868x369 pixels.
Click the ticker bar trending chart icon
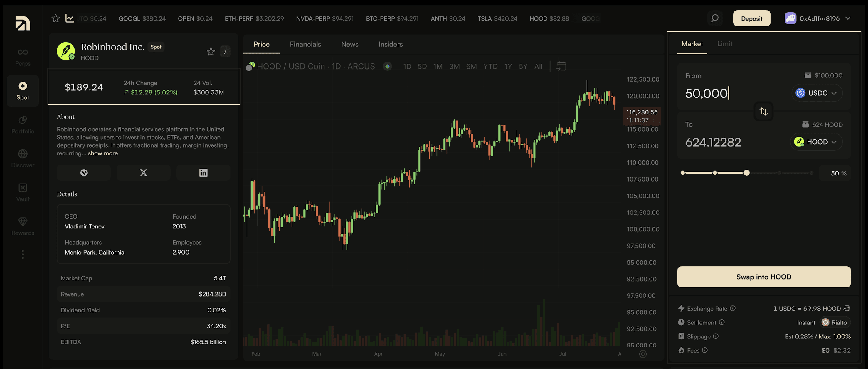point(69,18)
